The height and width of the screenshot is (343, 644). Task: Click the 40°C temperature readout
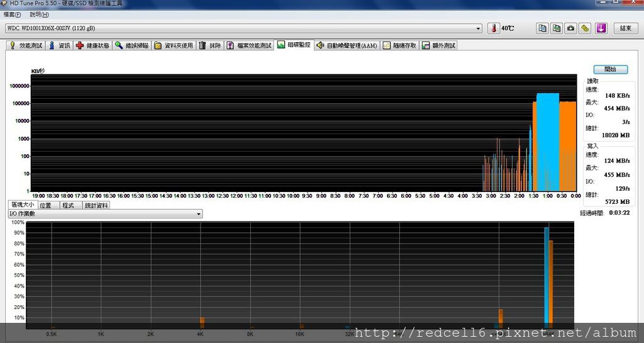click(x=508, y=28)
